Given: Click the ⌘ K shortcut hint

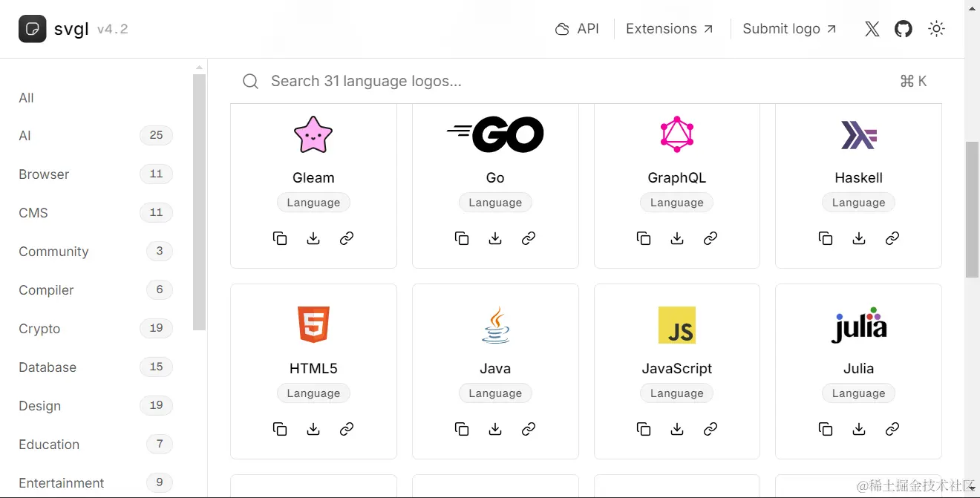Looking at the screenshot, I should point(913,82).
